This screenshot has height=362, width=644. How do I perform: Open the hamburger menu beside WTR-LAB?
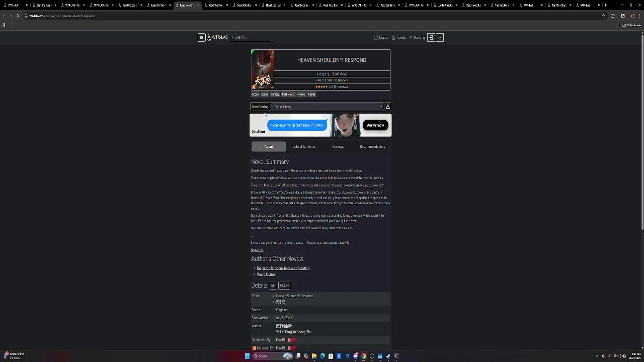pos(201,37)
